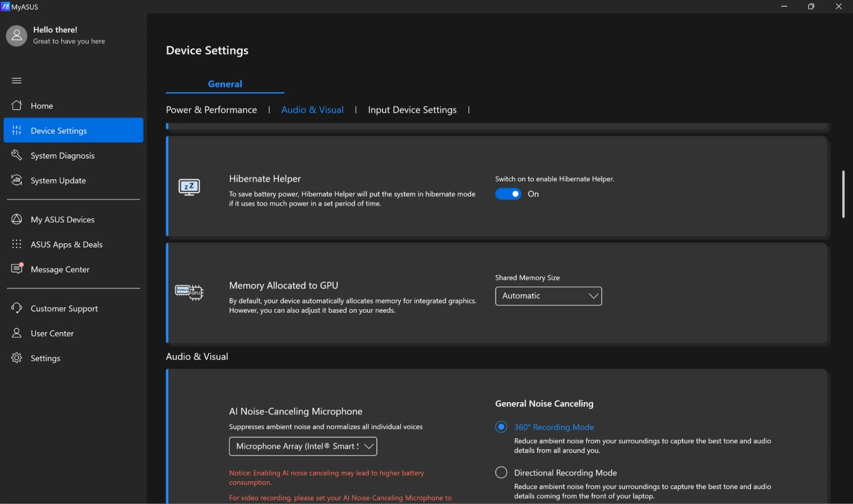Select 360° Recording Mode radio button
853x504 pixels.
point(501,427)
